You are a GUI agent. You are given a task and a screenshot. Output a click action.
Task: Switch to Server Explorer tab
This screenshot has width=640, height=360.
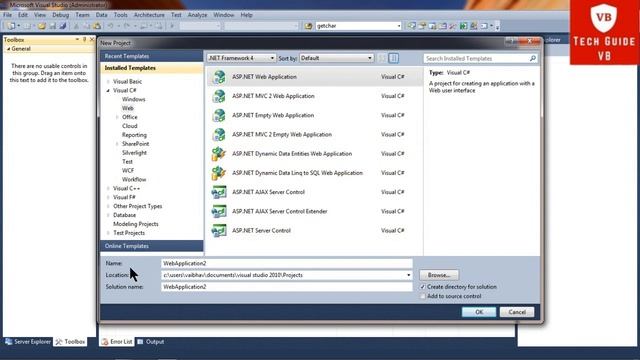tap(28, 342)
